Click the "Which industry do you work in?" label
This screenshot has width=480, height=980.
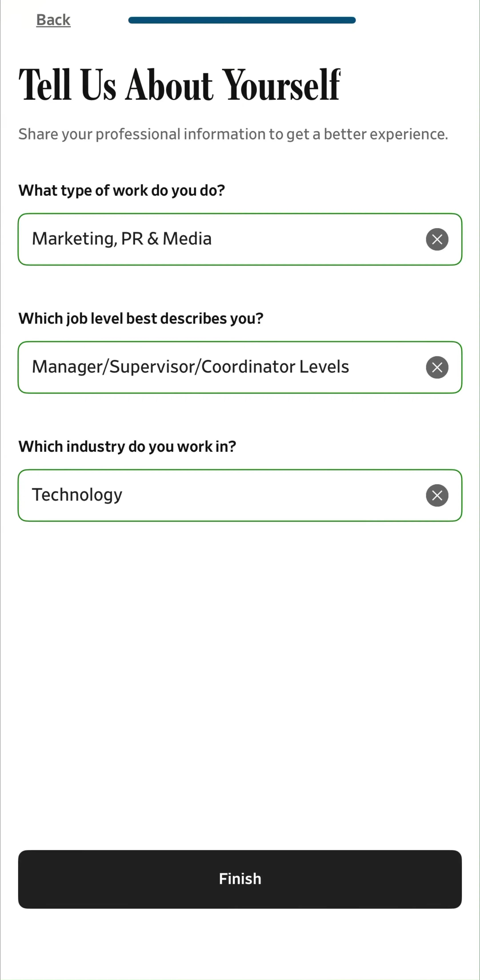127,446
